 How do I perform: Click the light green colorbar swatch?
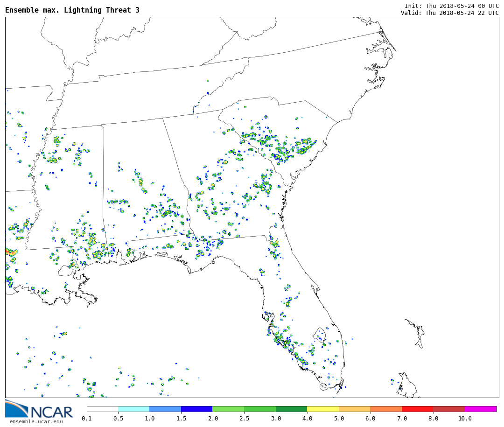pyautogui.click(x=228, y=409)
